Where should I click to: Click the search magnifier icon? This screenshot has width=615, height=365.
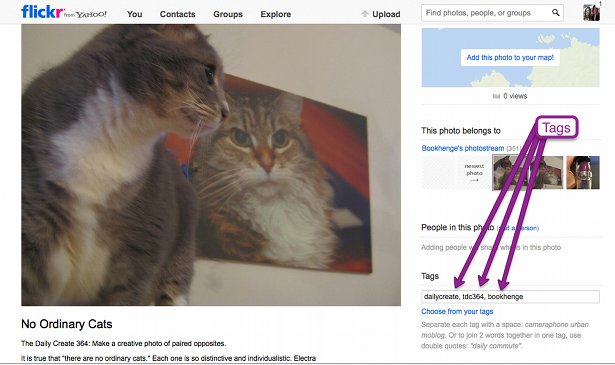(x=555, y=13)
